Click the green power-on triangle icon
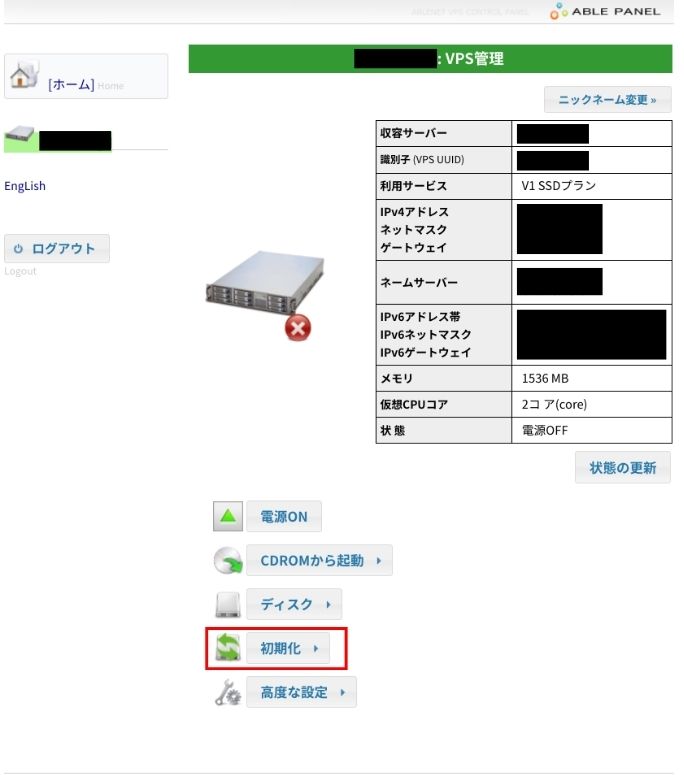This screenshot has width=684, height=775. [228, 516]
